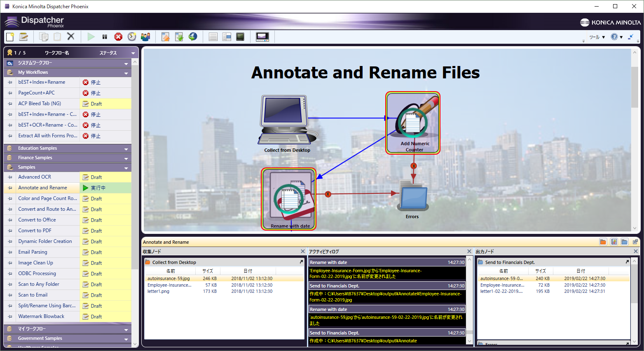Viewport: 644px width, 351px height.
Task: Click the export workflow green arrow icon
Action: [179, 37]
